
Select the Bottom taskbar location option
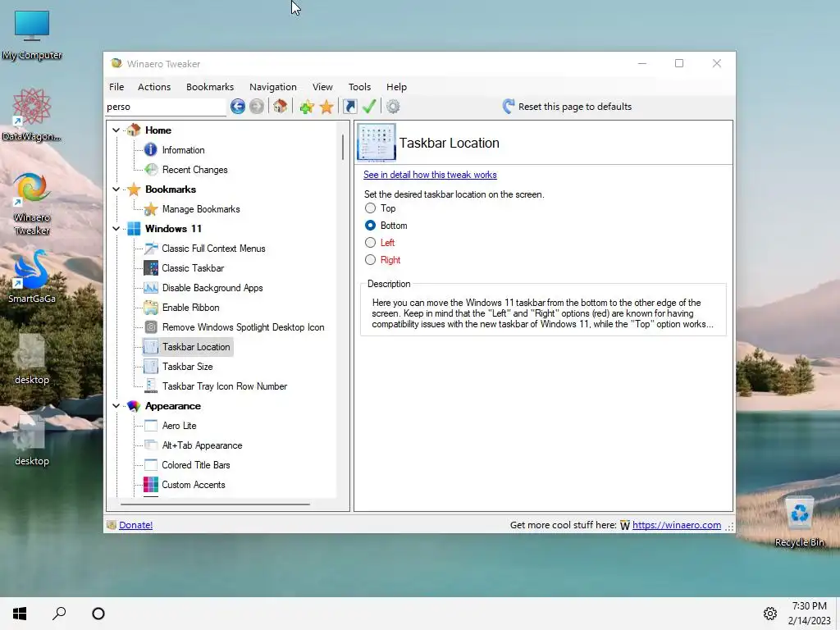[370, 226]
